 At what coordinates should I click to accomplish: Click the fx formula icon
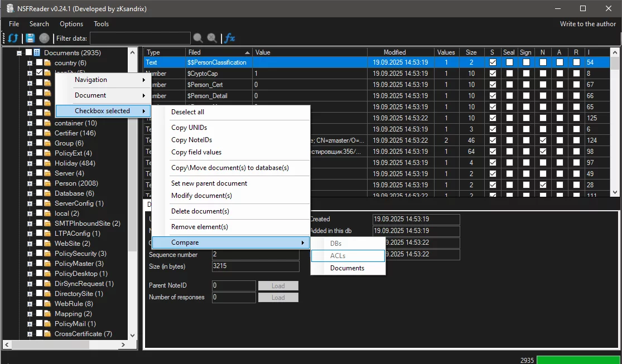click(229, 38)
